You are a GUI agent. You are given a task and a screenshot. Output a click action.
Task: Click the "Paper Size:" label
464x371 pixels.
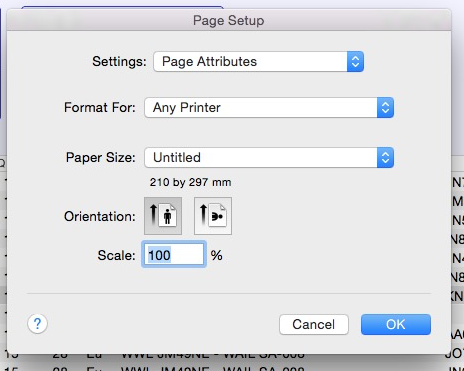tap(101, 157)
